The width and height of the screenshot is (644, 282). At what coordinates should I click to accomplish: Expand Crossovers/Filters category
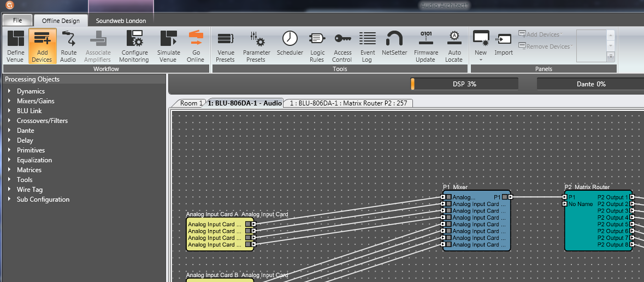[9, 120]
